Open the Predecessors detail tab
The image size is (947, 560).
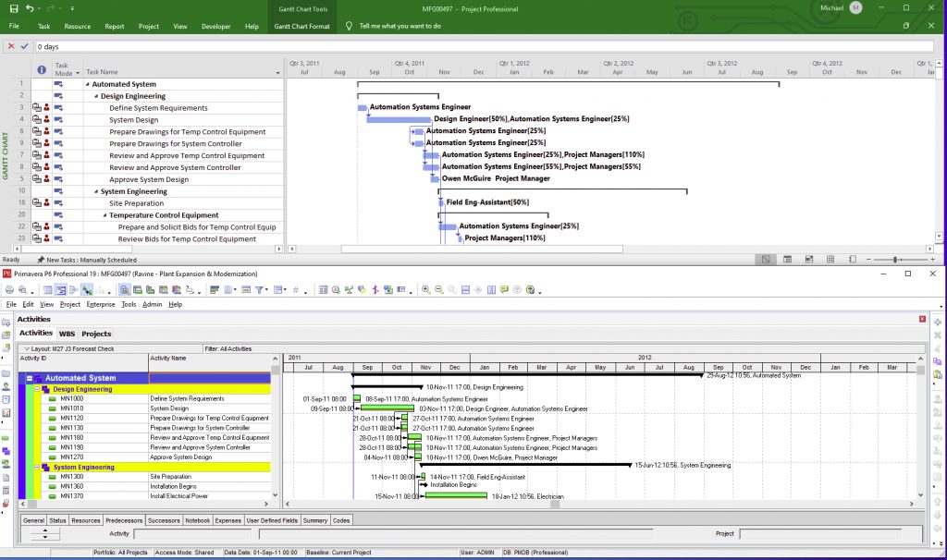click(x=124, y=520)
